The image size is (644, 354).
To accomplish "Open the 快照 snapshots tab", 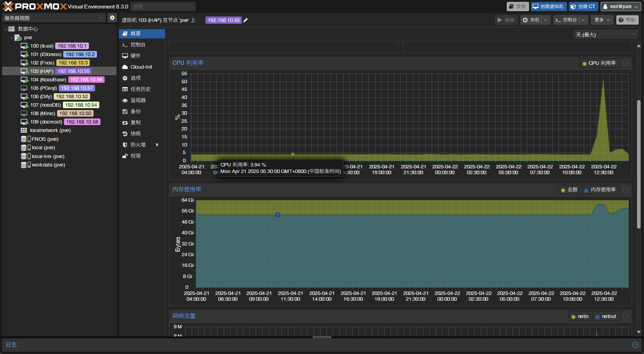I will (136, 133).
